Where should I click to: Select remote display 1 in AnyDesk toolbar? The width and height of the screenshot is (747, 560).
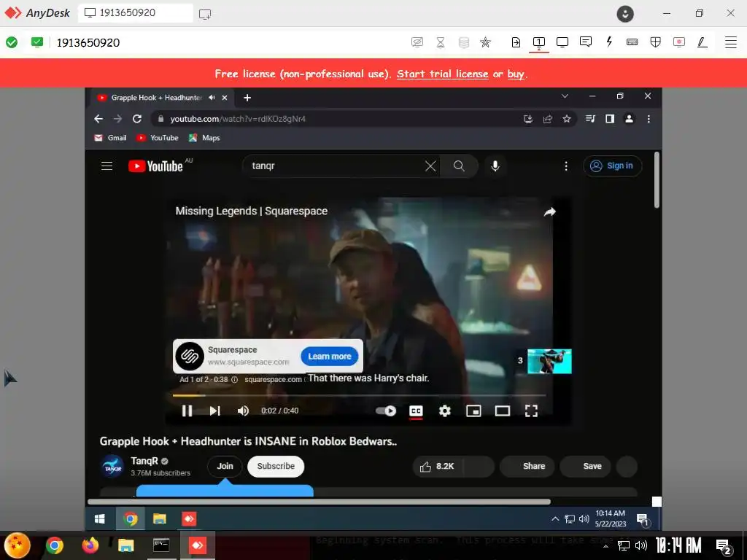(x=539, y=42)
